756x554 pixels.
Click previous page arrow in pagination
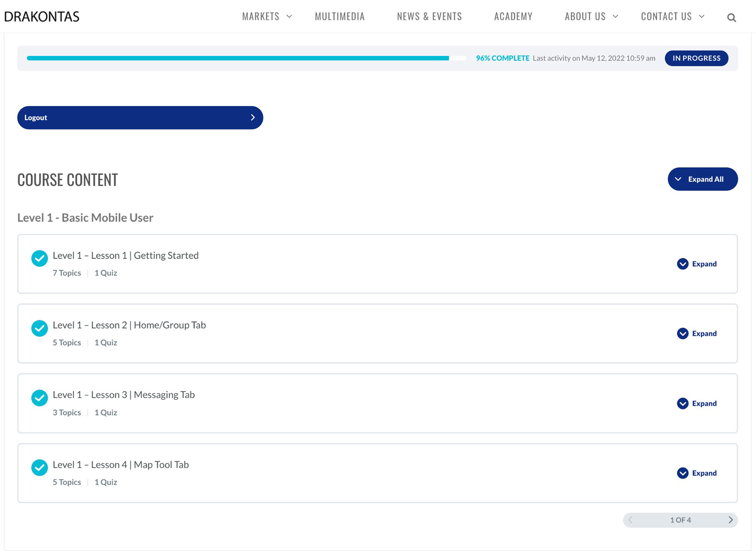coord(630,520)
